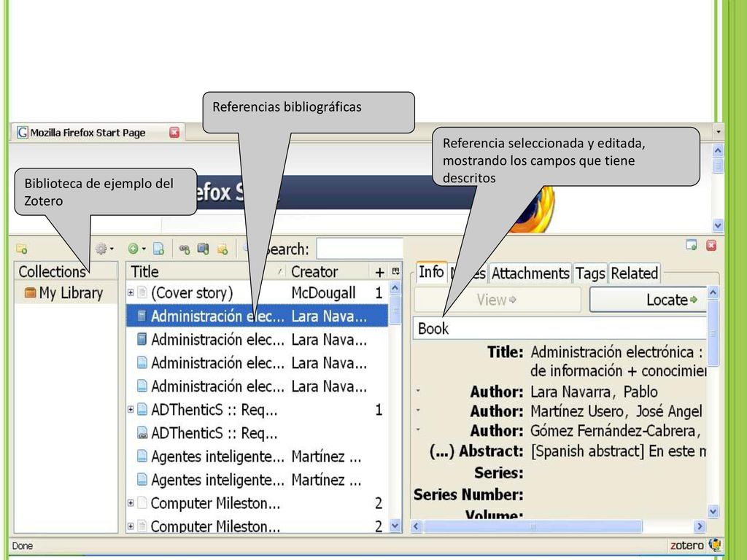
Task: Click info pane horizontal scroll right arrow
Action: [x=700, y=526]
